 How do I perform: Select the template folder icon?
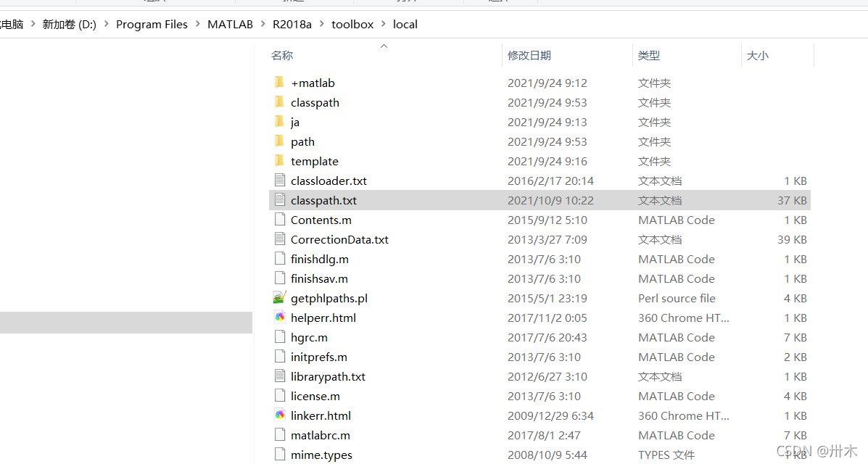[x=280, y=160]
